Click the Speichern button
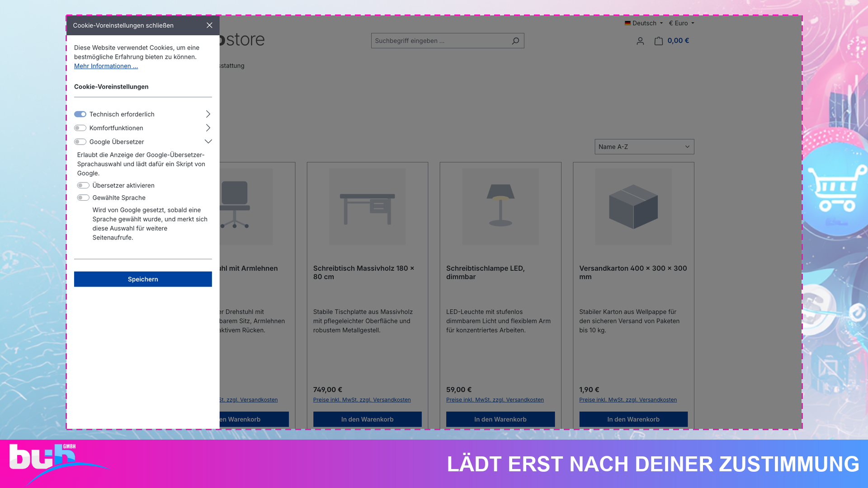 (x=143, y=279)
